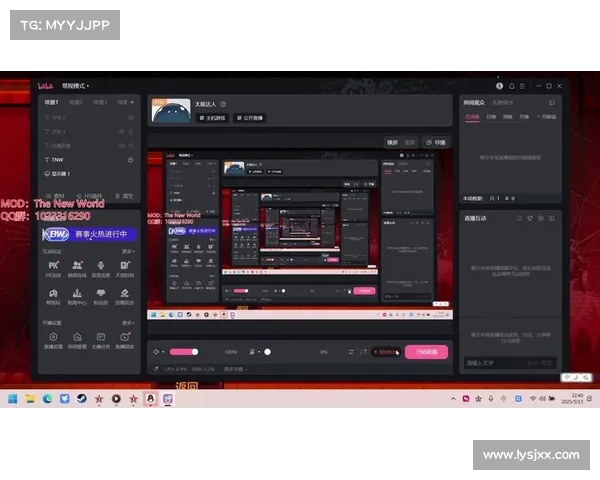Click the speaker volume icon
600x480 pixels.
point(158,352)
